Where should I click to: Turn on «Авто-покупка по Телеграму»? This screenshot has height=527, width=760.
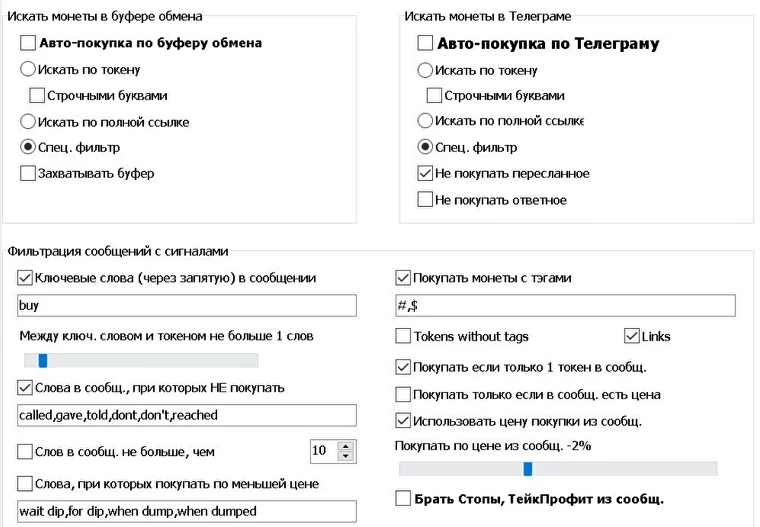425,44
